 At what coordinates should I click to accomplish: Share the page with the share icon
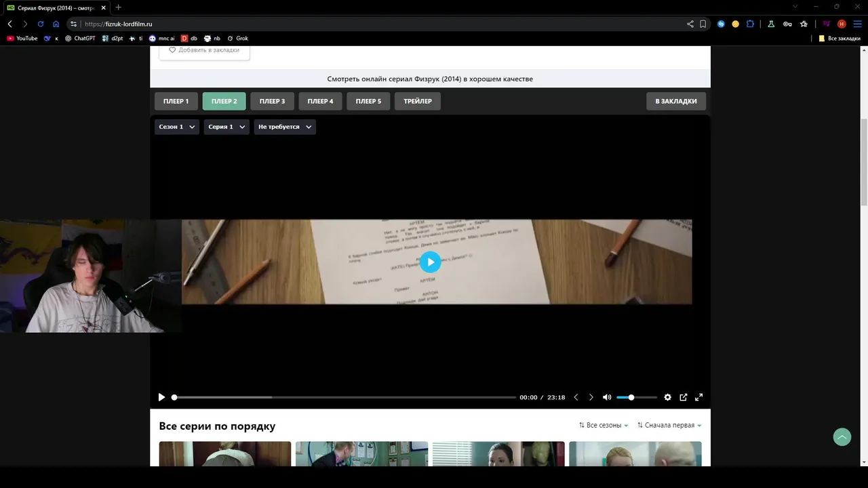690,24
